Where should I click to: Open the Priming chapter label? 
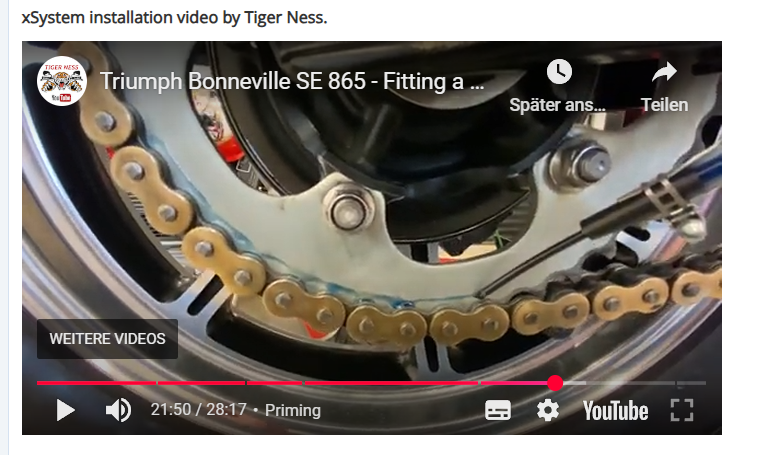293,410
